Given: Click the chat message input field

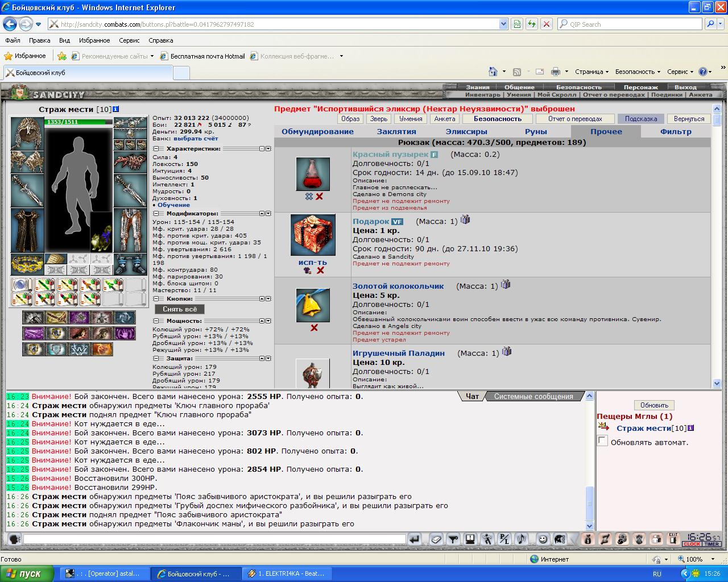Looking at the screenshot, I should coord(214,539).
